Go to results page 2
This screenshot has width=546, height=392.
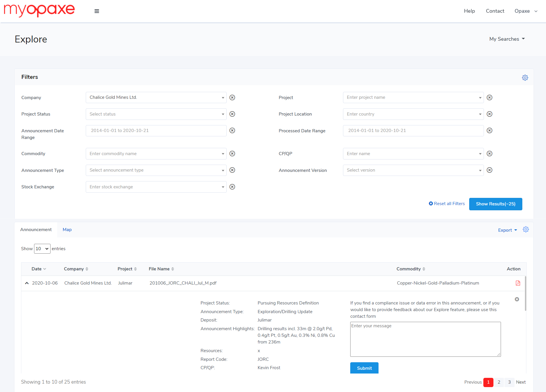tap(499, 382)
